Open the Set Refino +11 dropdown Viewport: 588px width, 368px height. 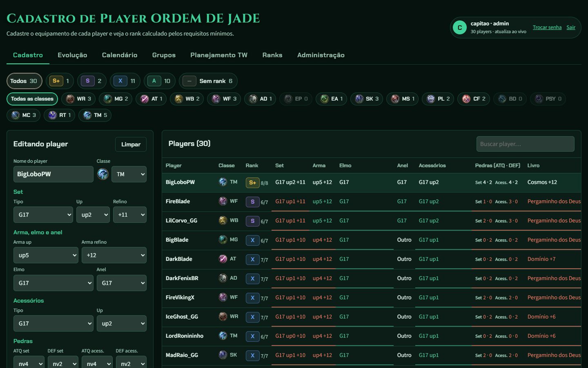(x=130, y=215)
